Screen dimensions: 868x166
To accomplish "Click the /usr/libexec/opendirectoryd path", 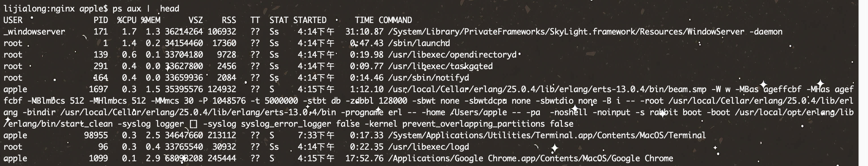I will click(452, 55).
